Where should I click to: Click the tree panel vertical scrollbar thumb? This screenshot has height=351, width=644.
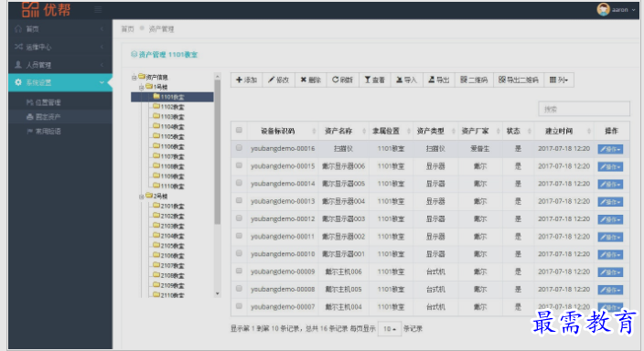pos(218,152)
